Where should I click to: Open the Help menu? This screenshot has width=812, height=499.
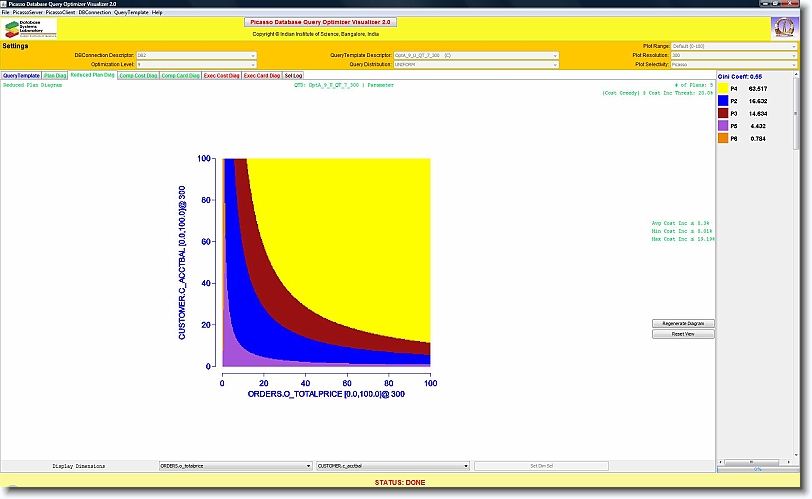tap(157, 12)
